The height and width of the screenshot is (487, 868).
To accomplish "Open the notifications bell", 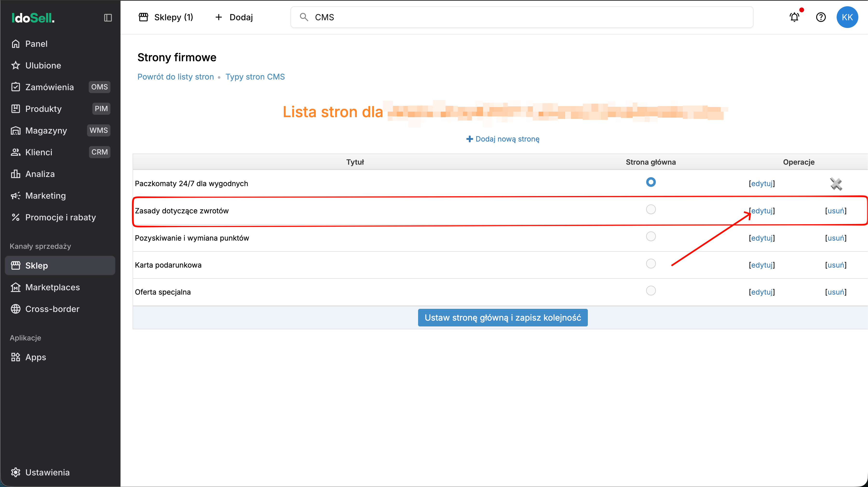I will [x=794, y=17].
